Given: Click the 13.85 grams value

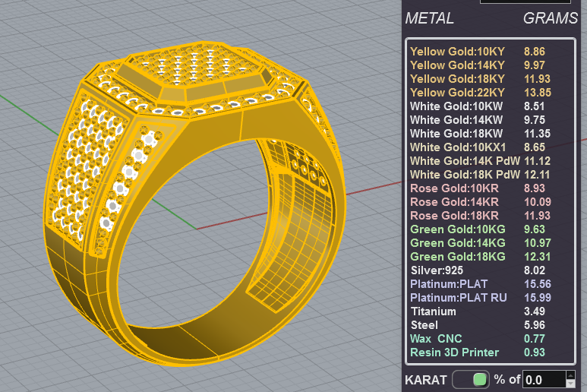Looking at the screenshot, I should tap(538, 93).
